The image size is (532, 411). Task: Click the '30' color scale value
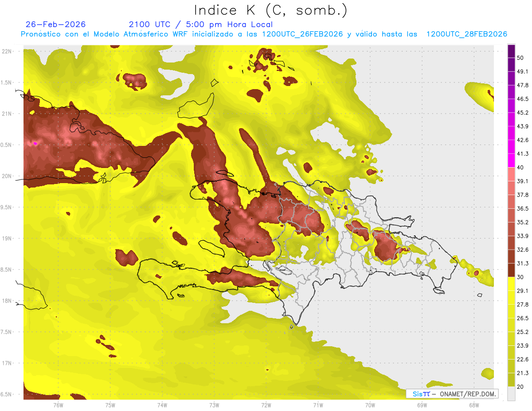point(520,277)
